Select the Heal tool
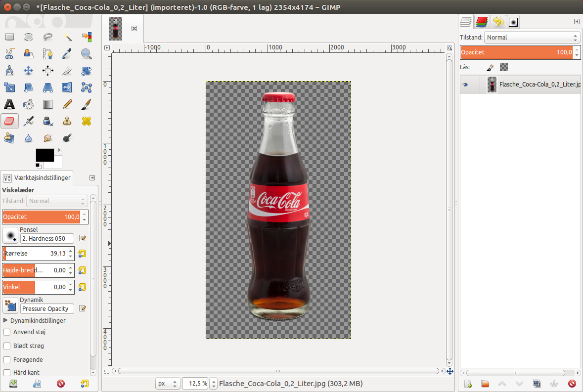 [x=86, y=121]
